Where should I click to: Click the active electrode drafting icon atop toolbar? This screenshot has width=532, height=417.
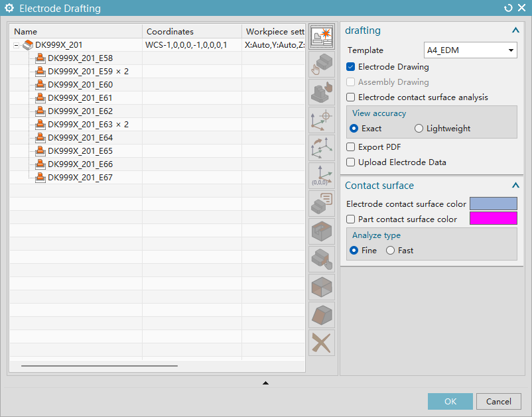point(322,37)
